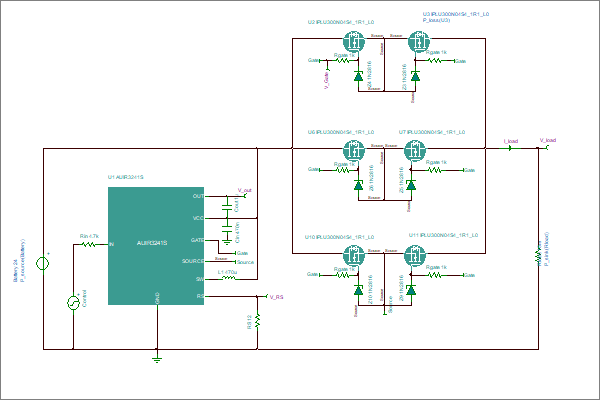Image resolution: width=600 pixels, height=400 pixels.
Task: Click the main ground symbol at bottom
Action: 157,359
